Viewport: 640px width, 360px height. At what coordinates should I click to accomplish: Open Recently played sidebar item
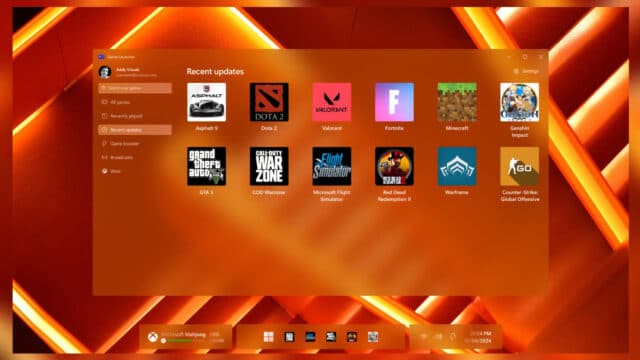(135, 116)
